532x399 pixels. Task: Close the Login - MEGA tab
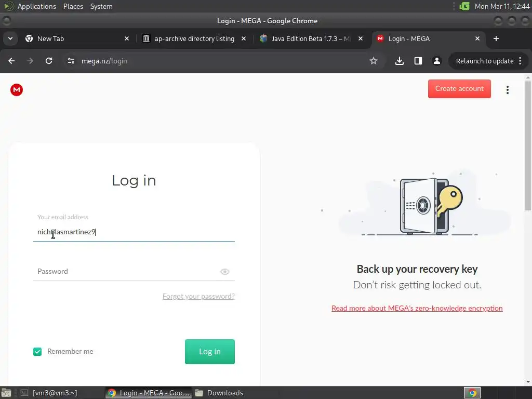coord(477,38)
